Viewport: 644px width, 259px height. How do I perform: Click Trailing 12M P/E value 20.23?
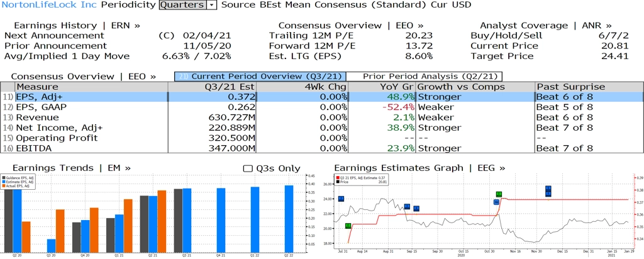tap(420, 36)
